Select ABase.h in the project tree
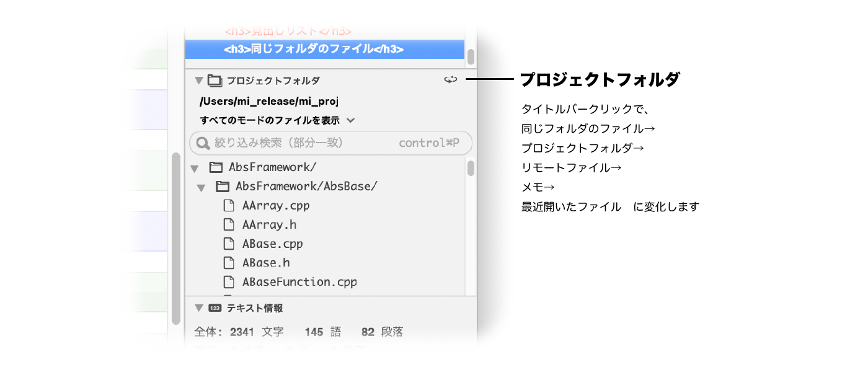868x388 pixels. pyautogui.click(x=266, y=263)
